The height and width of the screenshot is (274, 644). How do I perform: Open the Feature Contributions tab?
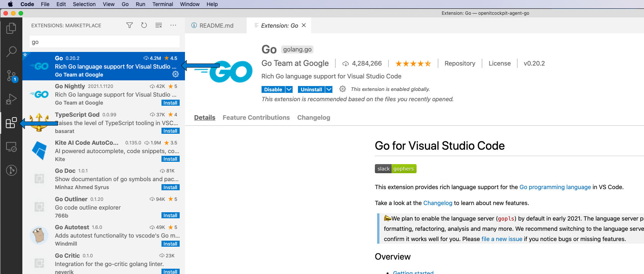256,117
